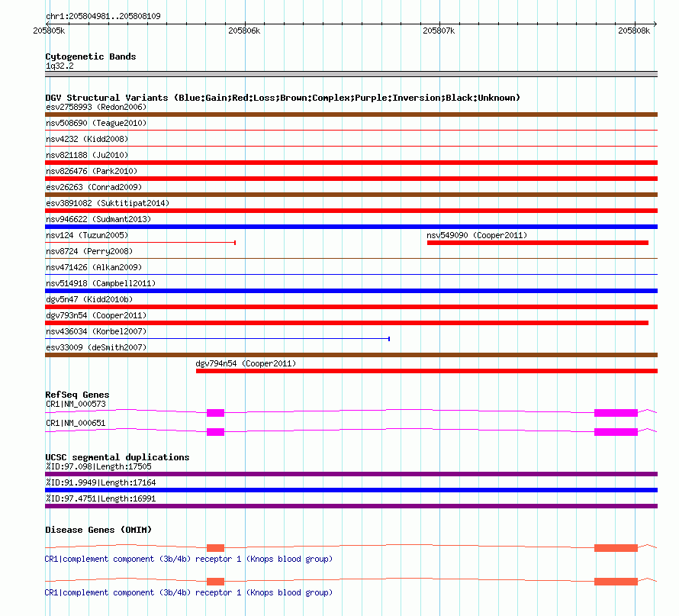Click the 1q32.2 band label
Image resolution: width=679 pixels, height=616 pixels.
tap(60, 66)
